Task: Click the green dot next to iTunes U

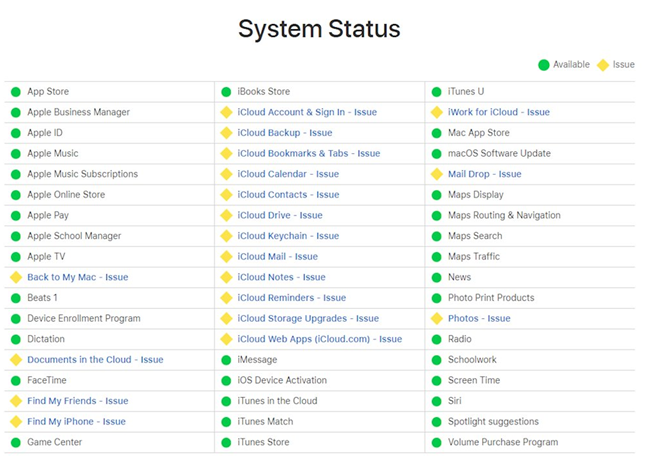Action: [x=437, y=92]
